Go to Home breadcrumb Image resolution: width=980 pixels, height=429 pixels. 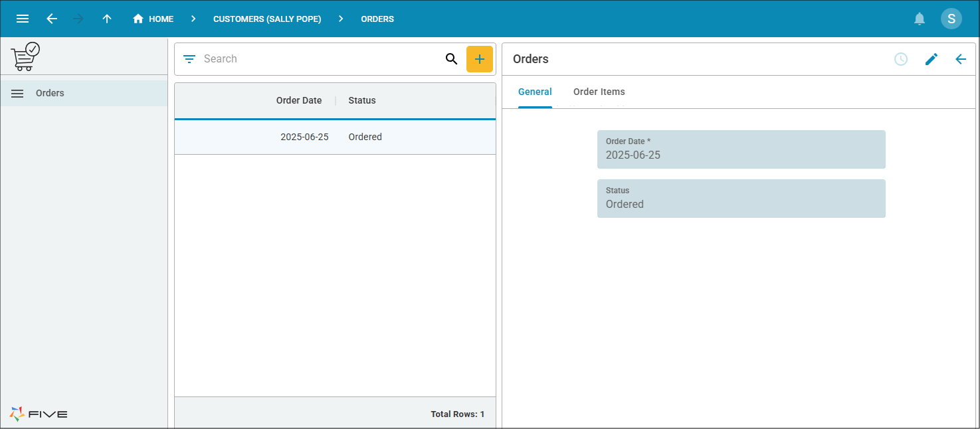(153, 19)
